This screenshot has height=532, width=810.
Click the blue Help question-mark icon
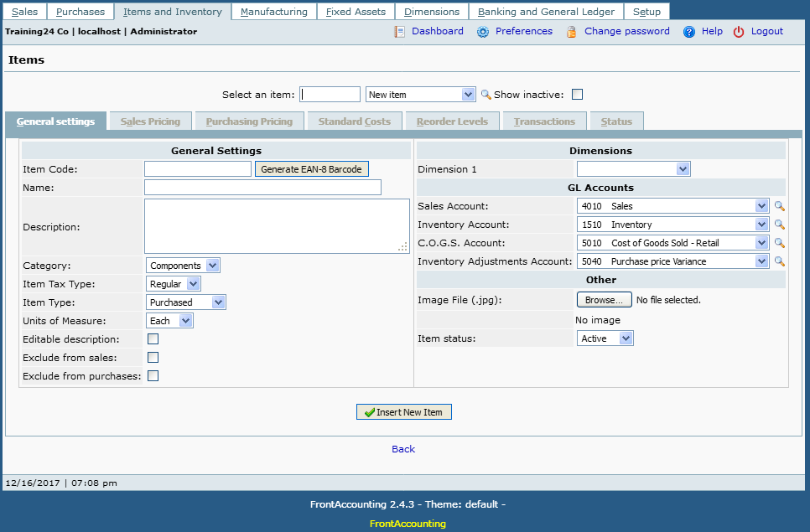coord(689,32)
